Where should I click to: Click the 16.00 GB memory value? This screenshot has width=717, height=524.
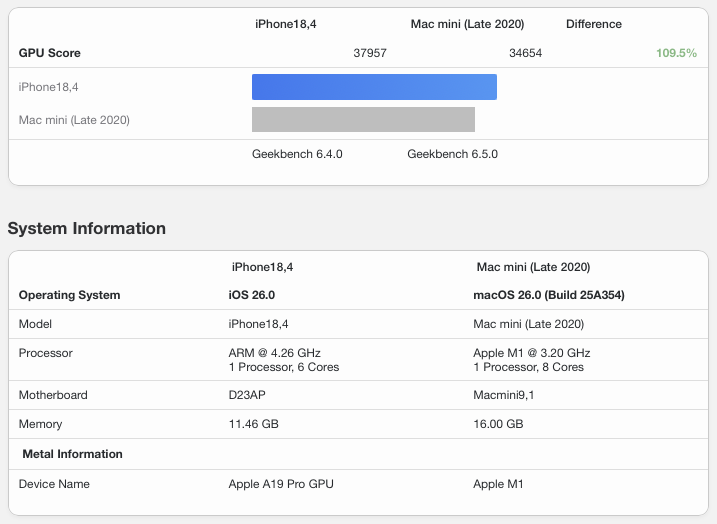[x=498, y=424]
